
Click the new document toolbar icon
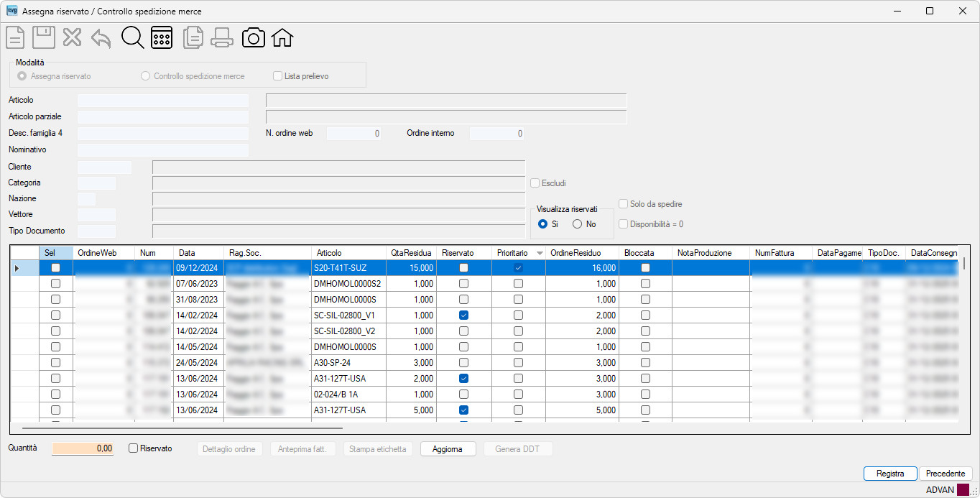pos(15,37)
